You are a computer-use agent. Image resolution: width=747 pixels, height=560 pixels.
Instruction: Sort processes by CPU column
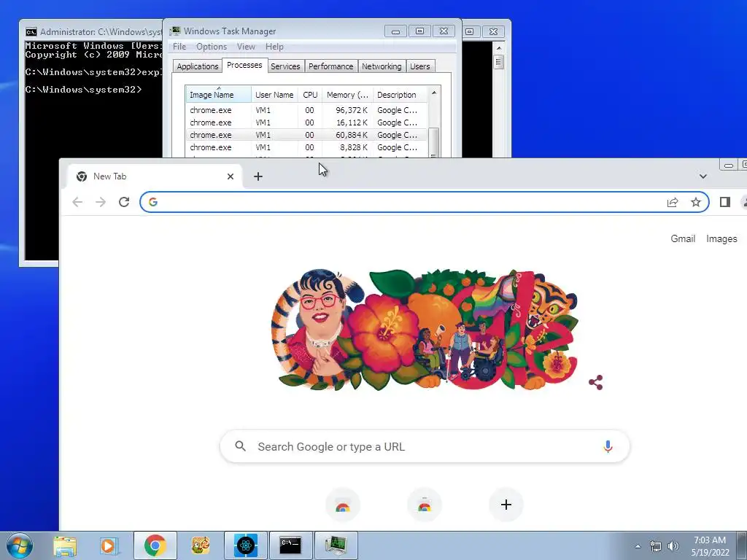pos(310,95)
